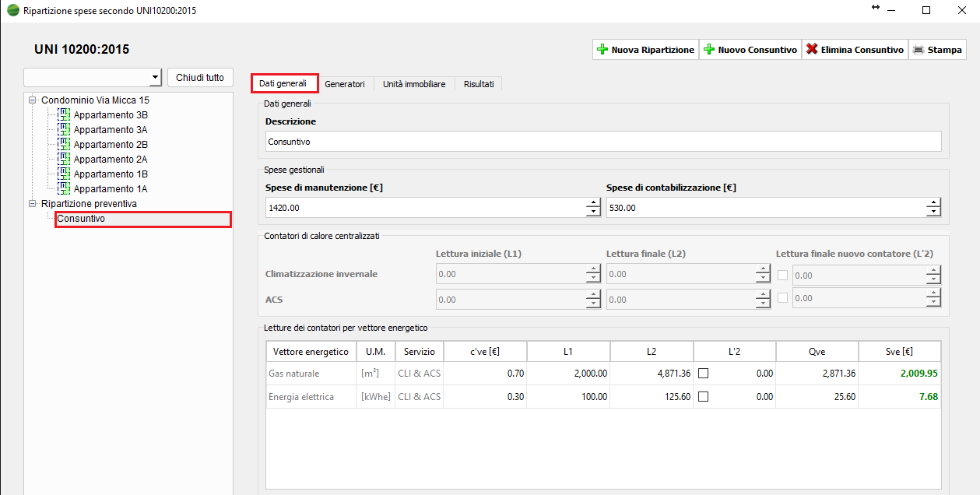Click the Descrizione text field
This screenshot has width=980, height=495.
602,142
